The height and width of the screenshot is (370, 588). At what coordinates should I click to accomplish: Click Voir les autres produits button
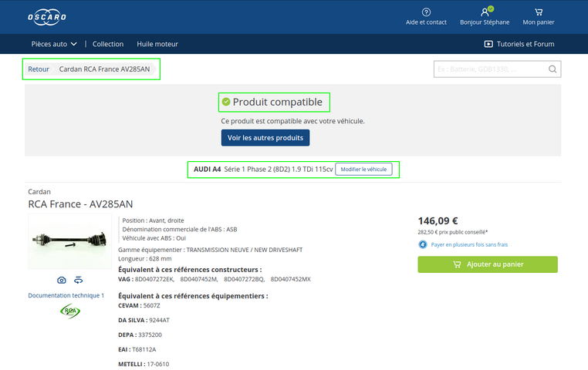coord(265,138)
